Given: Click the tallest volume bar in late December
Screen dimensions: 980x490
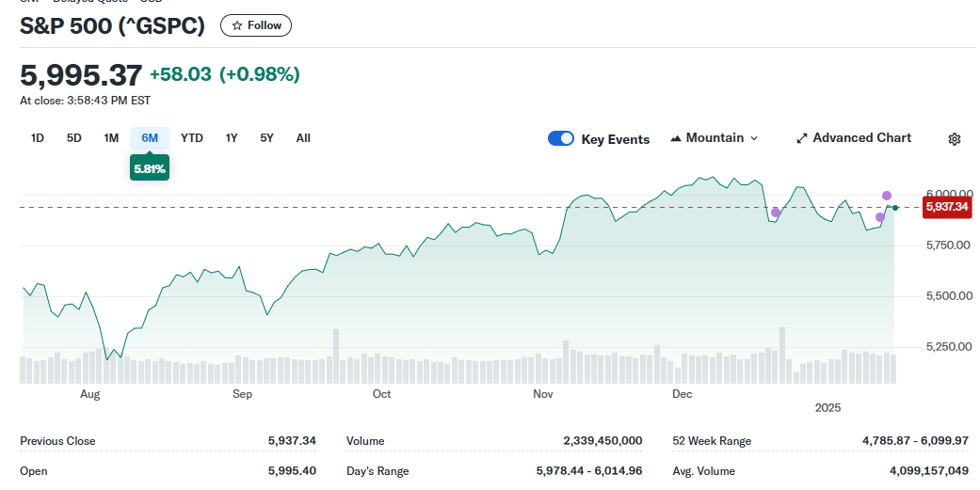Looking at the screenshot, I should (x=782, y=356).
